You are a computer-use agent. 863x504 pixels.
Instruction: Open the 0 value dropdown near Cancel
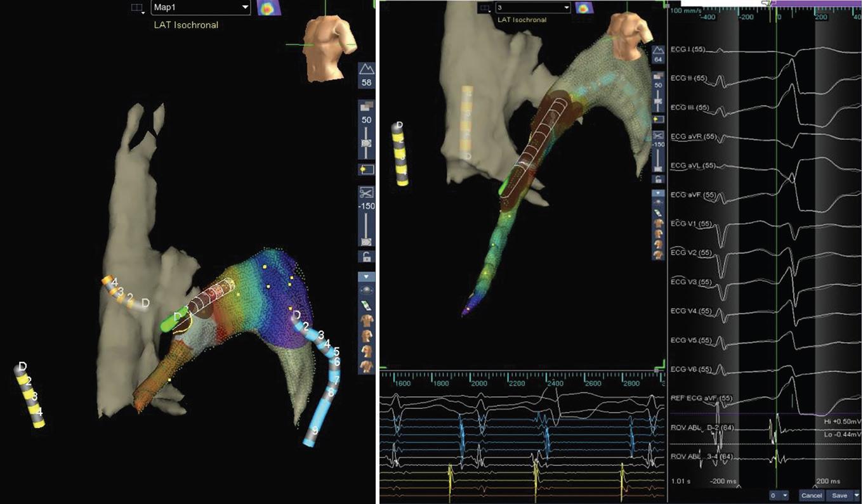780,495
